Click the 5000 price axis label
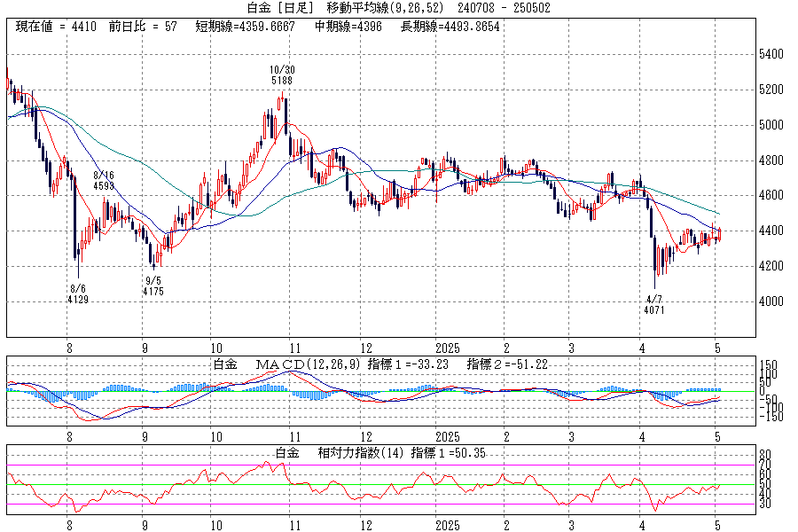This screenshot has height=532, width=798. pos(771,125)
